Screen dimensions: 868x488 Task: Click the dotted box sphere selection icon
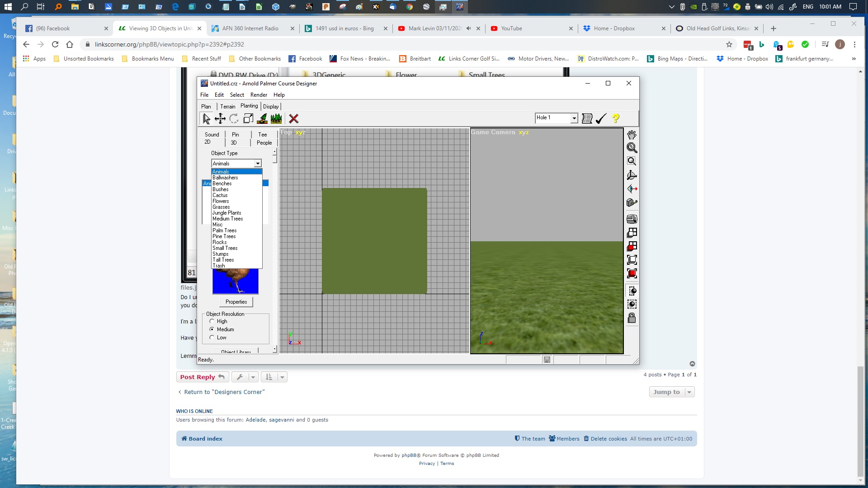(632, 304)
